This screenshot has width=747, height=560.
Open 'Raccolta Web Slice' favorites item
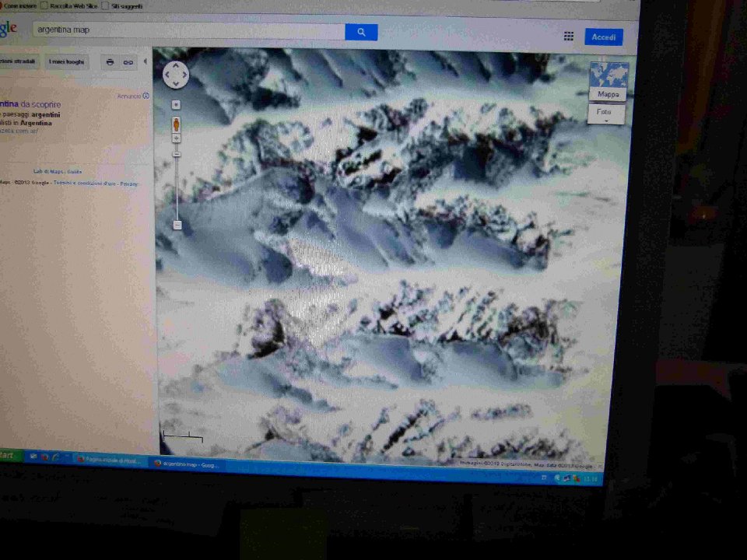click(69, 5)
